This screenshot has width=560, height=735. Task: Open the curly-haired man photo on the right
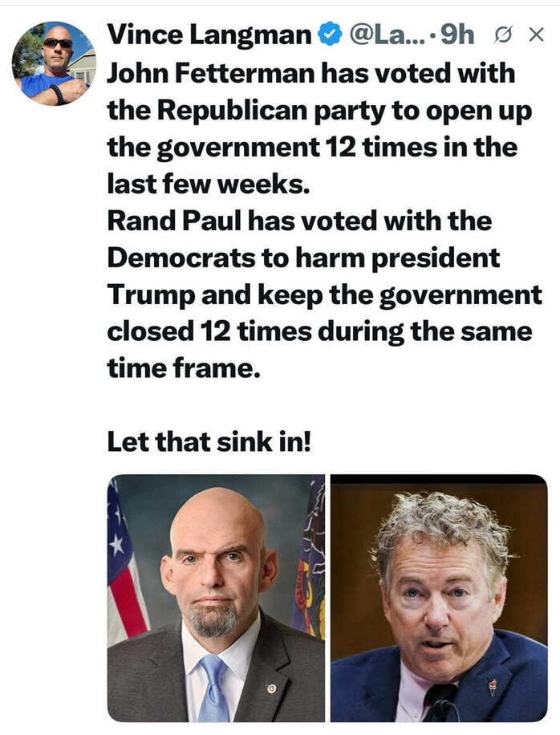439,598
